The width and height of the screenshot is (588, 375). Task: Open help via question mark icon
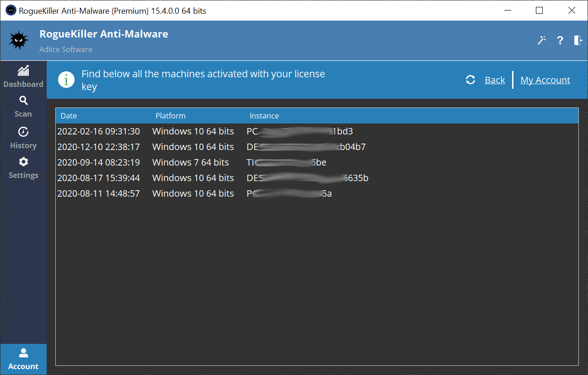tap(560, 40)
